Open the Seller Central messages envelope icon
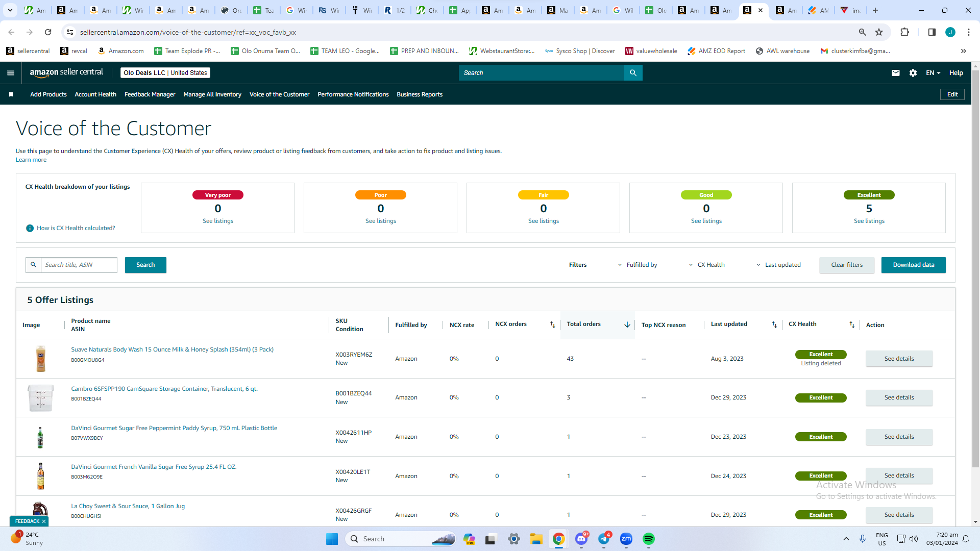This screenshot has width=980, height=551. (895, 73)
